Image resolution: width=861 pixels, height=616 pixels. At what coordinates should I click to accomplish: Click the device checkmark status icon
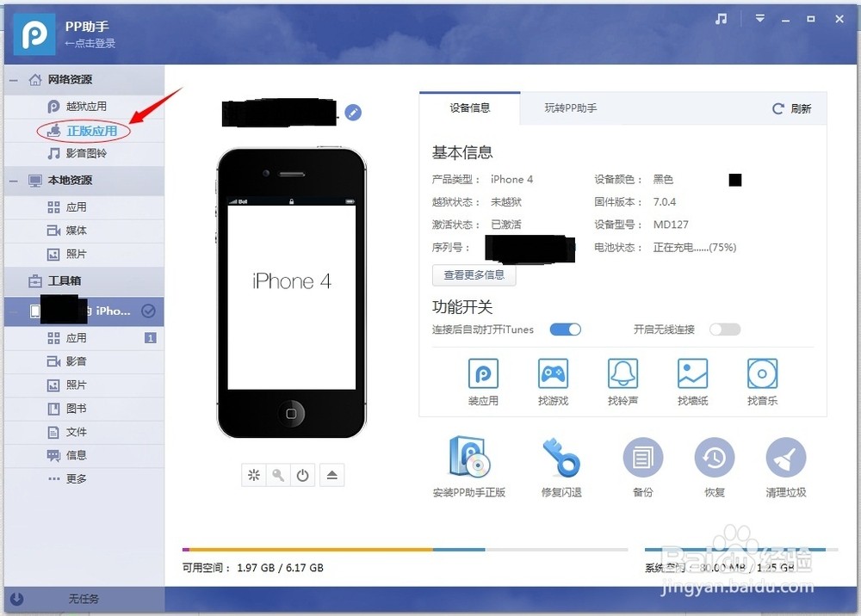click(148, 311)
